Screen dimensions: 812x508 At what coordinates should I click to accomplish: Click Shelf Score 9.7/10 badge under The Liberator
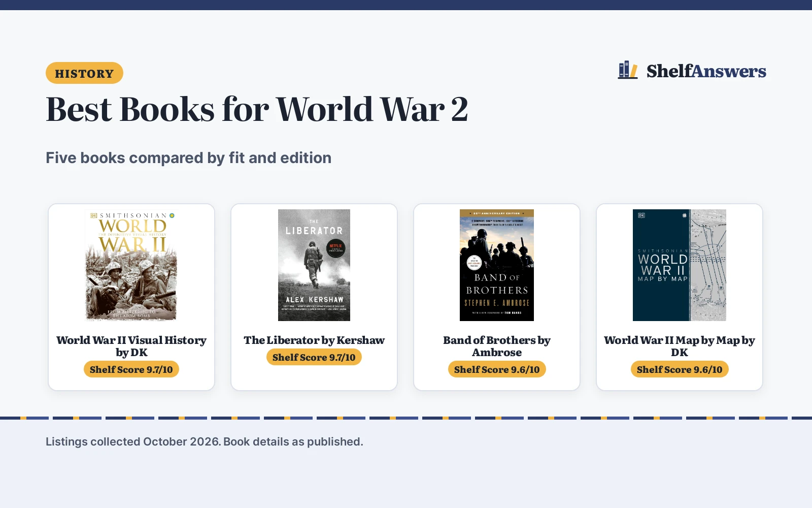pos(314,357)
